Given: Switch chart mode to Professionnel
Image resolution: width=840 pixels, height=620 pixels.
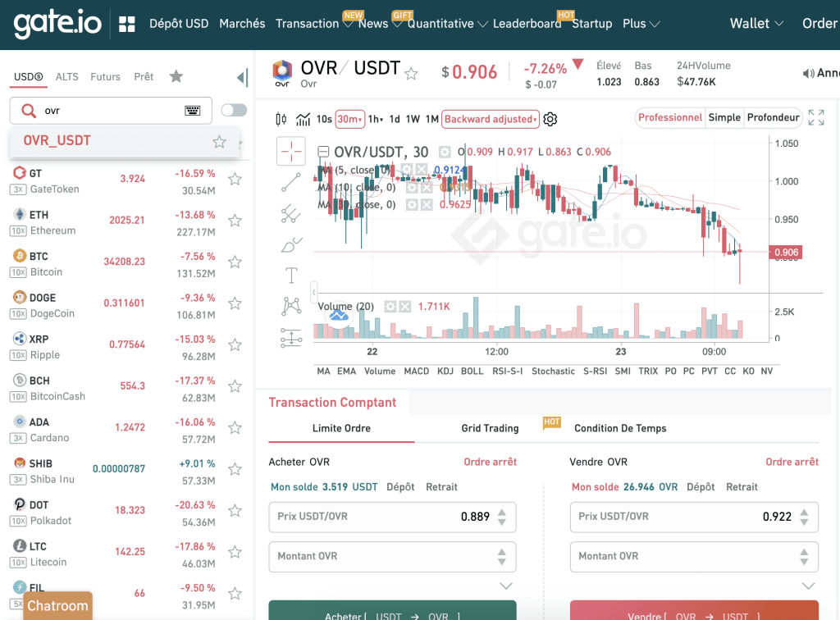Looking at the screenshot, I should pos(669,117).
